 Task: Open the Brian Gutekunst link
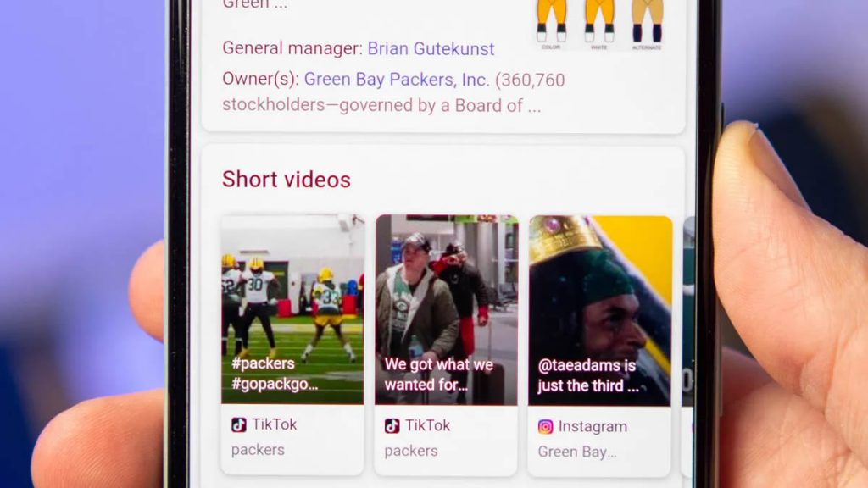tap(431, 48)
